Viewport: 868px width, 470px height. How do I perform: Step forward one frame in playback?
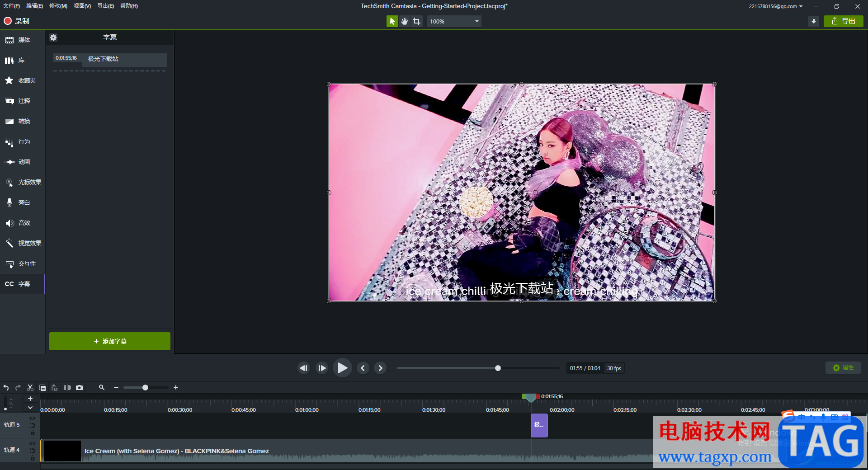coord(322,368)
